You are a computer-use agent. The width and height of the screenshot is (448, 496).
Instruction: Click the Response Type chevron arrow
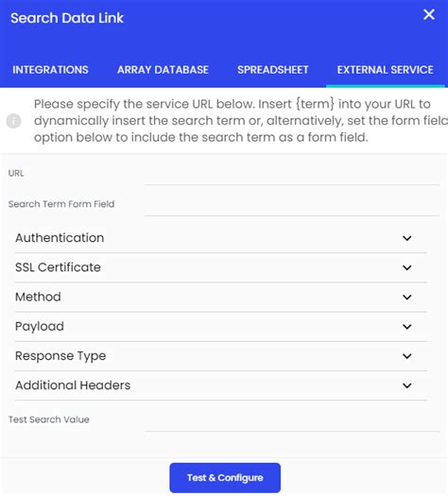pos(407,356)
